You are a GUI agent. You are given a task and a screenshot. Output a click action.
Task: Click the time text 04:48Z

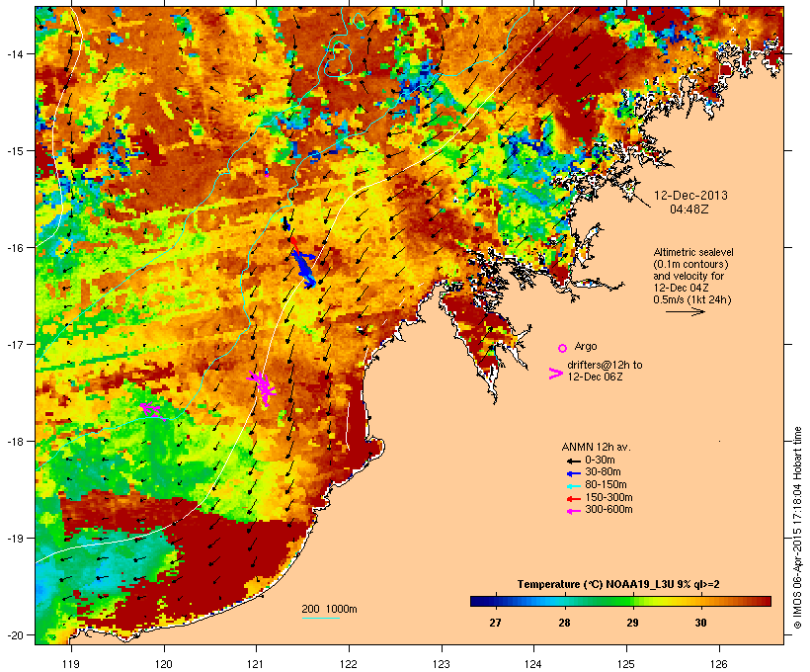[x=689, y=210]
